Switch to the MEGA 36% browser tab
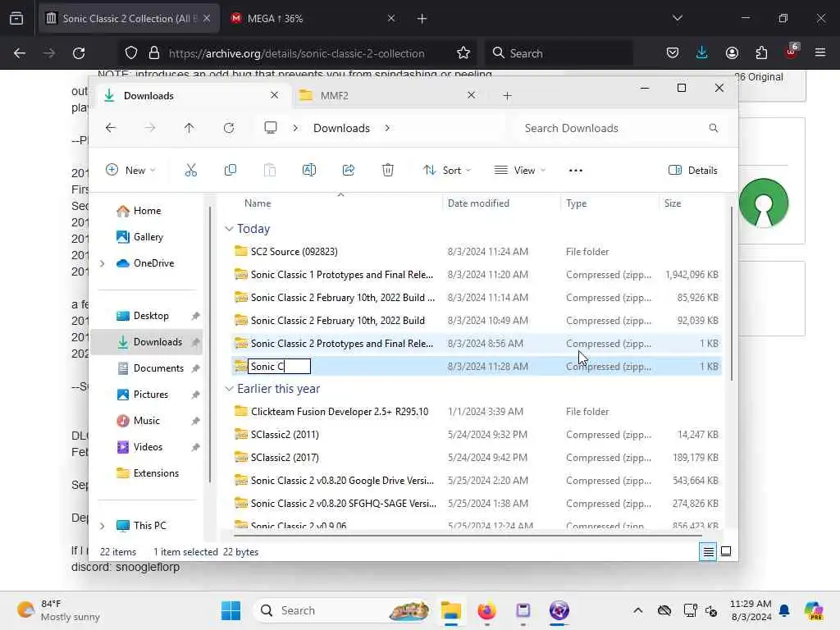 tap(313, 19)
